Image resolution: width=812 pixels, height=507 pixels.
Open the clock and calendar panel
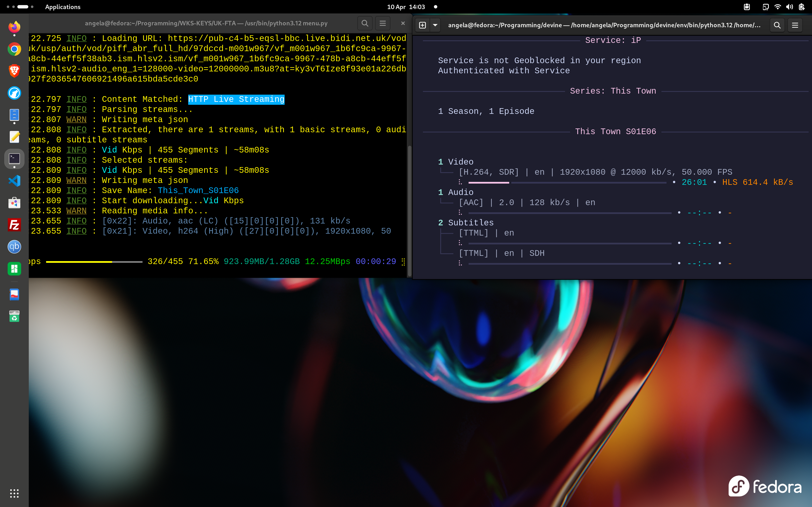(x=406, y=7)
